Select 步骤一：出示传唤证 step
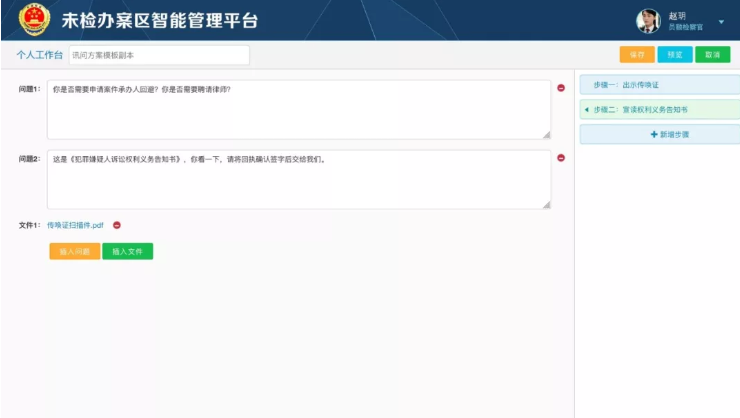Image resolution: width=740 pixels, height=418 pixels. coord(659,84)
